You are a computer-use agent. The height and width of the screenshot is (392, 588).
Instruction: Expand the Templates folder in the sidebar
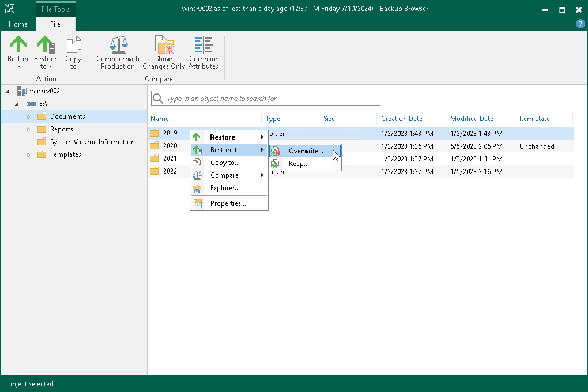click(28, 154)
